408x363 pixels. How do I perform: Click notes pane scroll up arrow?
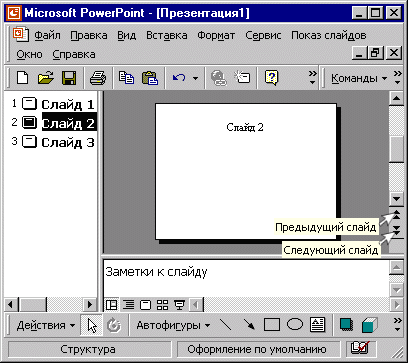[396, 267]
